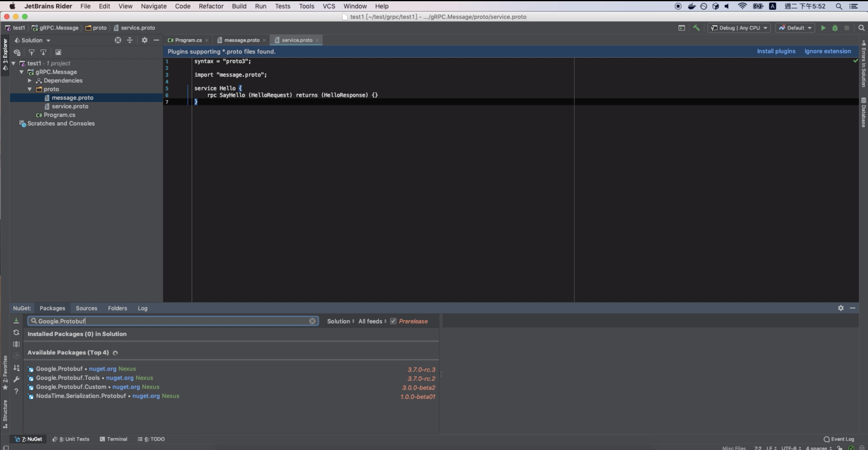Open the Database side tool window
The image size is (868, 450).
pos(863,113)
